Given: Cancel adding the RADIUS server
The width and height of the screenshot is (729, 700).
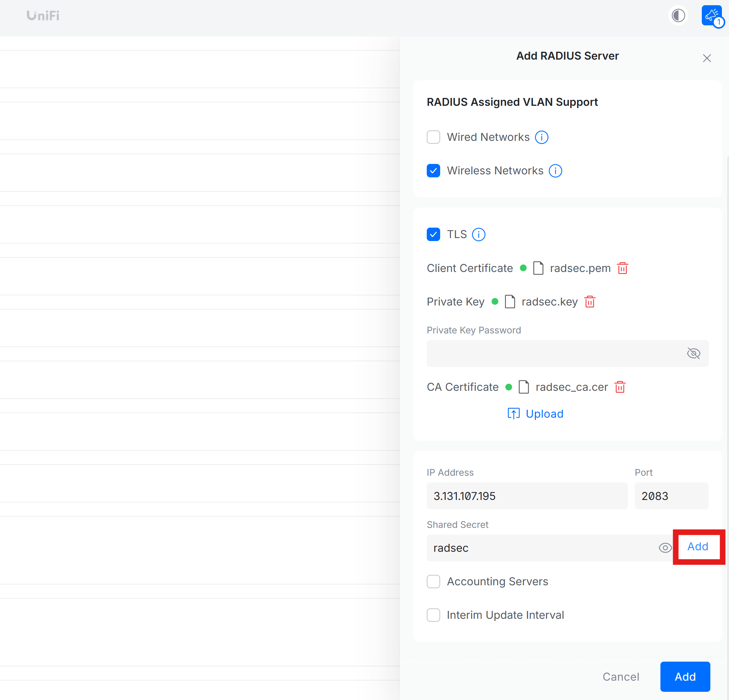Looking at the screenshot, I should (x=621, y=677).
